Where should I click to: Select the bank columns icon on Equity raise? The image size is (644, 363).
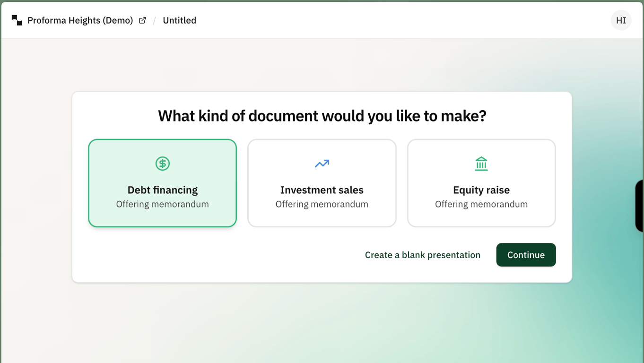click(481, 164)
